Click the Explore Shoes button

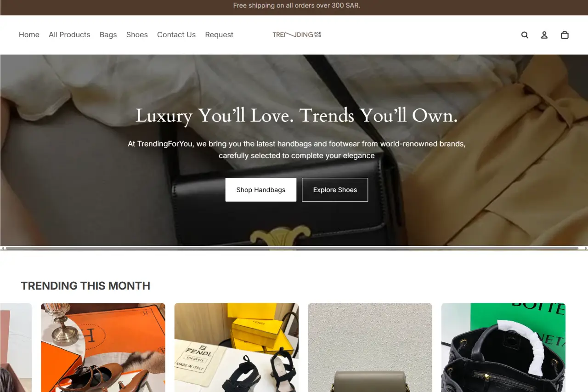[335, 190]
